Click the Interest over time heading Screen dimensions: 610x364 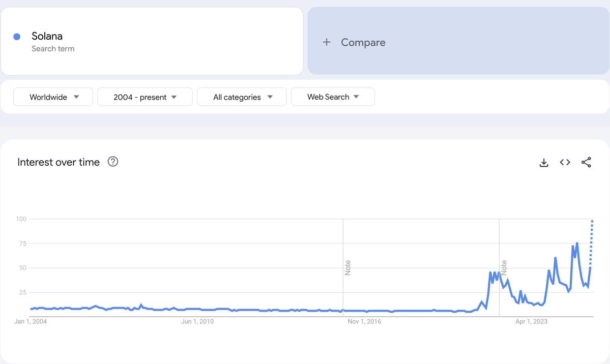(x=59, y=162)
